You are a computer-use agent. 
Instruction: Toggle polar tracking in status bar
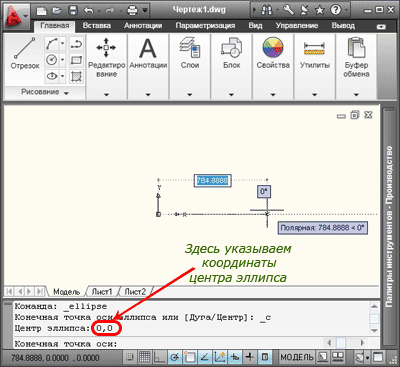coord(174,357)
